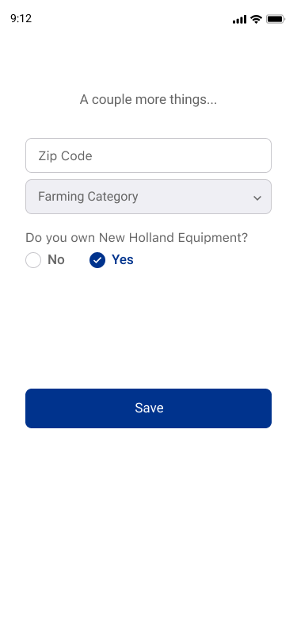
Task: Tap the battery indicator icon
Action: tap(275, 19)
